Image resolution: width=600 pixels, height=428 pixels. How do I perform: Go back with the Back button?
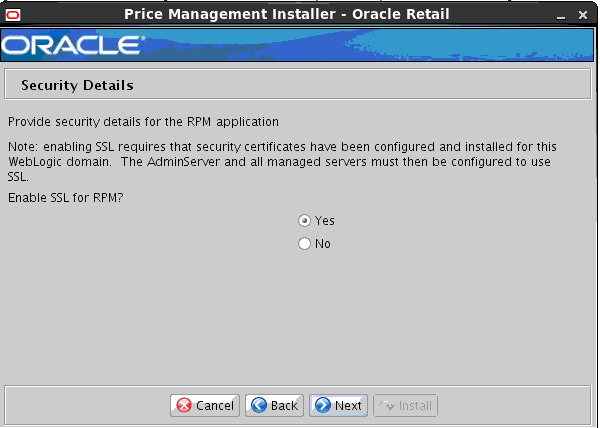click(274, 405)
